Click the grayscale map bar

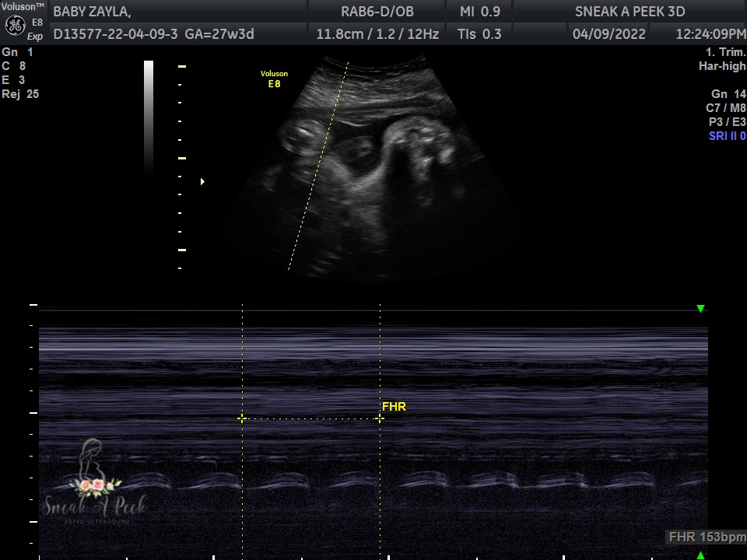[149, 117]
